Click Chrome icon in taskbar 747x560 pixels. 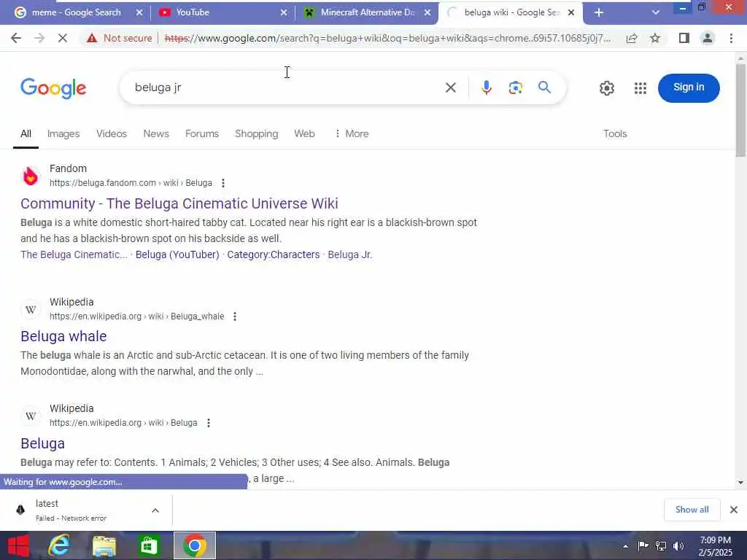click(194, 545)
